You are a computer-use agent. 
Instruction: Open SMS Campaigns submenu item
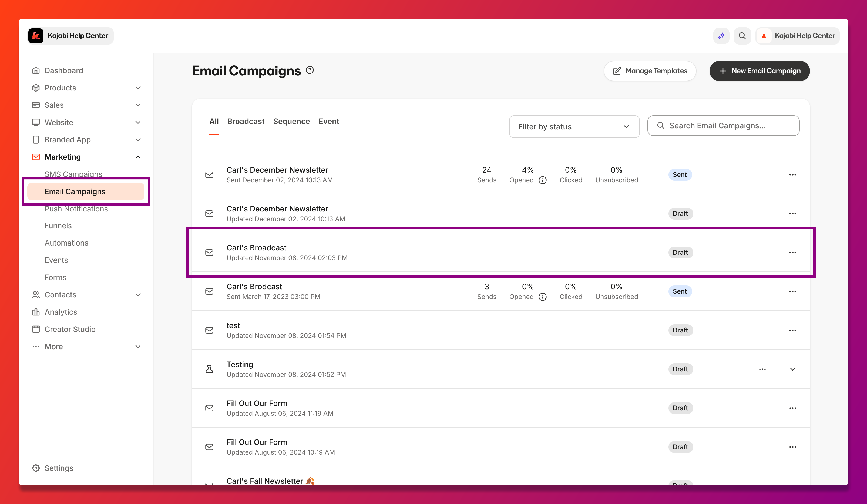[73, 174]
